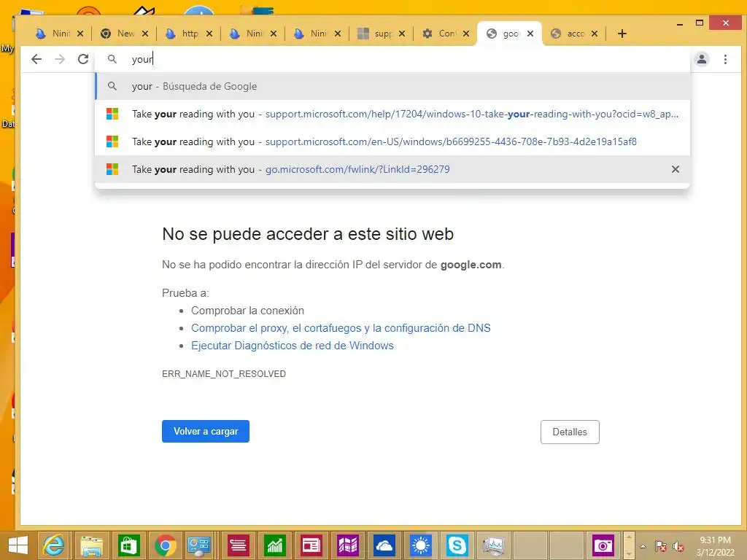The image size is (747, 560).
Task: Choose the support.microsoft.com/en-US/windows suggestion
Action: coord(393,141)
